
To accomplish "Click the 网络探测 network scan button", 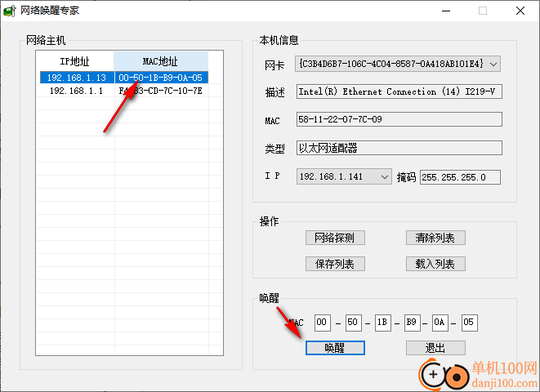I will pyautogui.click(x=335, y=238).
